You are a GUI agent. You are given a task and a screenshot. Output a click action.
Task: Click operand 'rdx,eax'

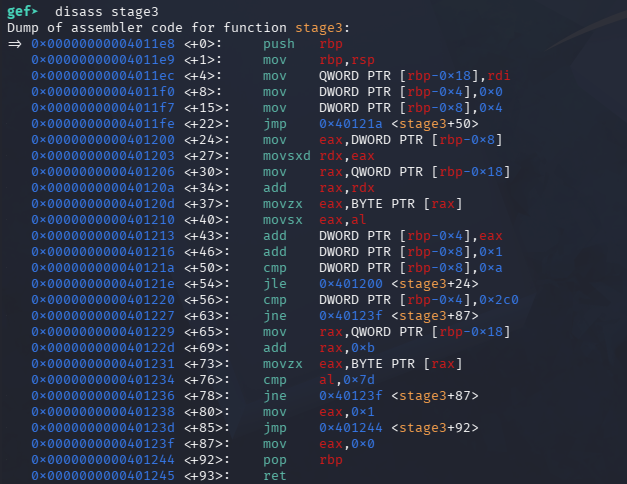pos(347,156)
